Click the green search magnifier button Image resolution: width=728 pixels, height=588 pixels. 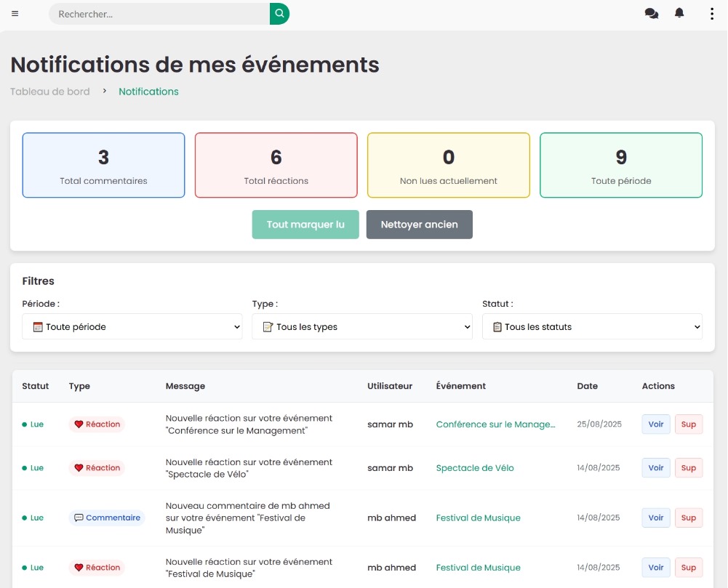click(279, 14)
